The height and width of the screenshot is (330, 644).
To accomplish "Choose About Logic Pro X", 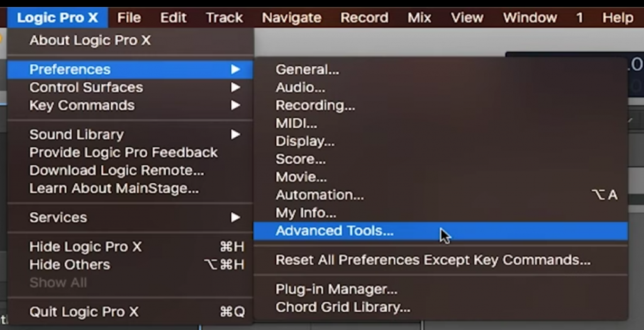I will tap(130, 40).
